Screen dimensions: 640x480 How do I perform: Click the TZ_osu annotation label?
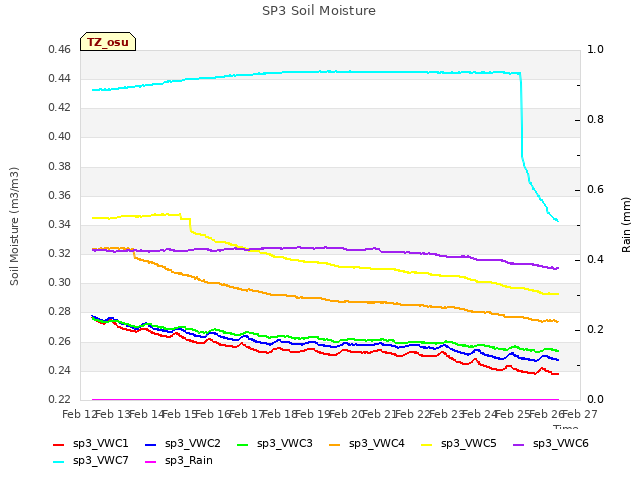point(108,42)
